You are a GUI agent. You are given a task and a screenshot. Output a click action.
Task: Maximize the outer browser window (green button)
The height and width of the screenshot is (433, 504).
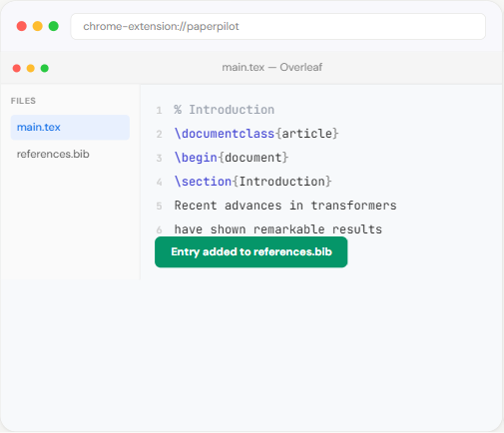tap(54, 26)
